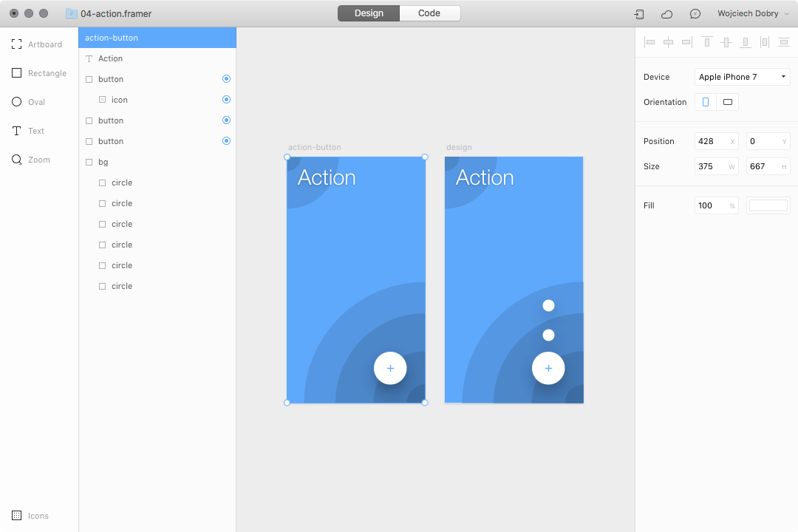This screenshot has width=798, height=532.
Task: Toggle the target on the topmost button layer
Action: tap(227, 78)
